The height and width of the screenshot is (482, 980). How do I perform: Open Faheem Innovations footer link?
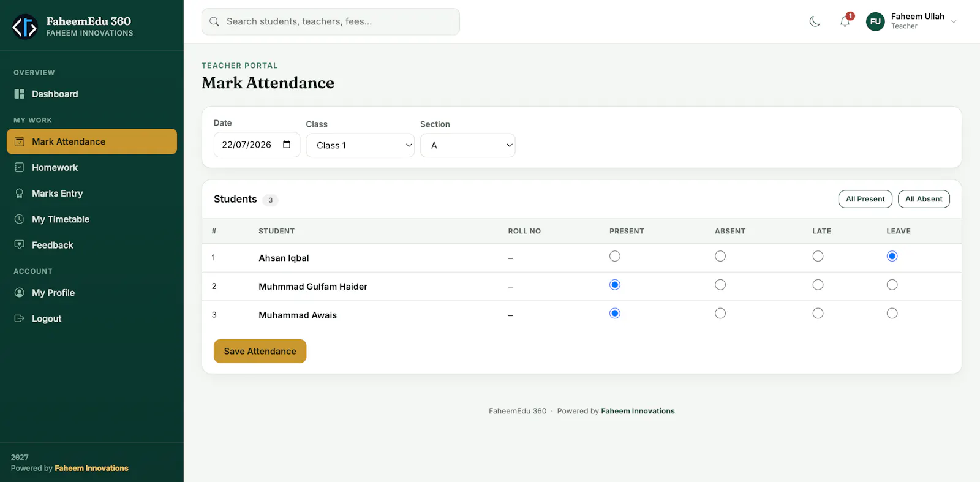coord(638,411)
